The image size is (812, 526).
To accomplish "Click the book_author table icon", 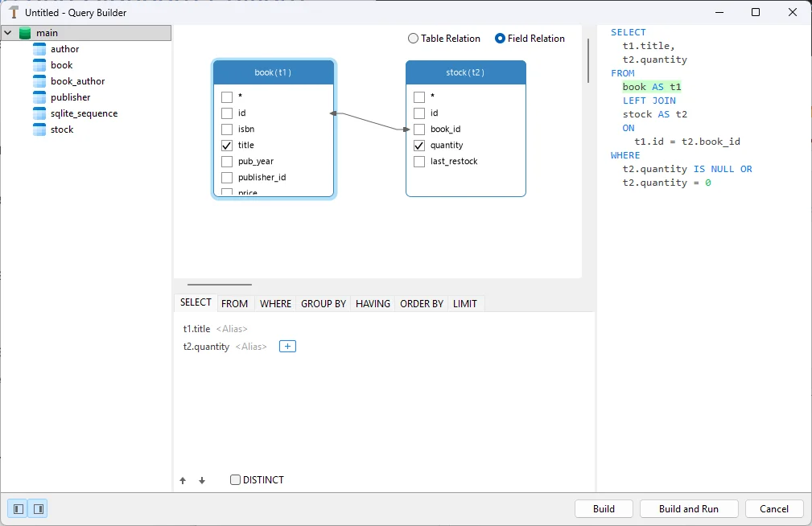I will tap(39, 81).
